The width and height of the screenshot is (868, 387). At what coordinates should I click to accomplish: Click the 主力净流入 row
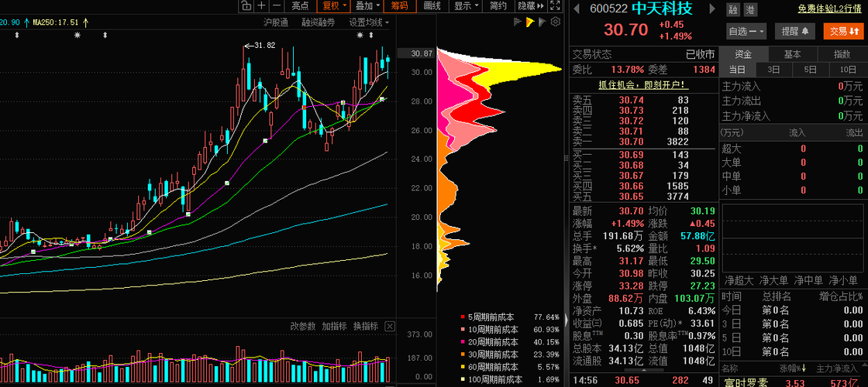[x=793, y=116]
